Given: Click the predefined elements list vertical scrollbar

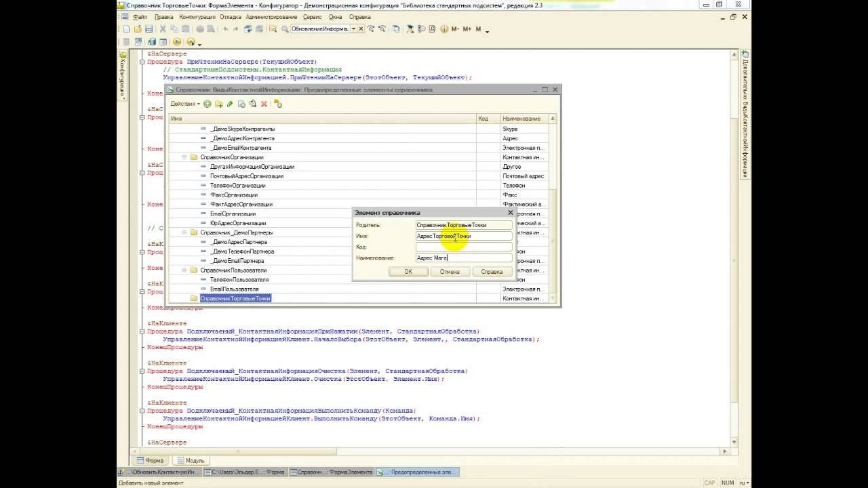Looking at the screenshot, I should [x=553, y=209].
